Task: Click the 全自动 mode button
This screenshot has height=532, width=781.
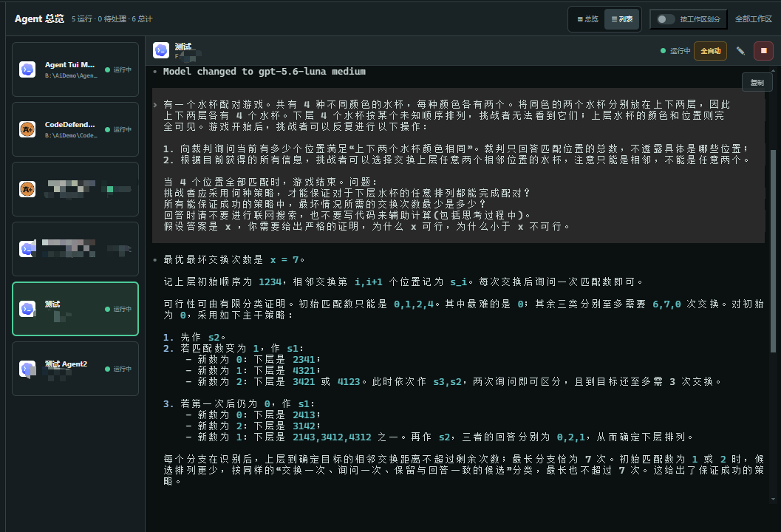Action: (710, 51)
